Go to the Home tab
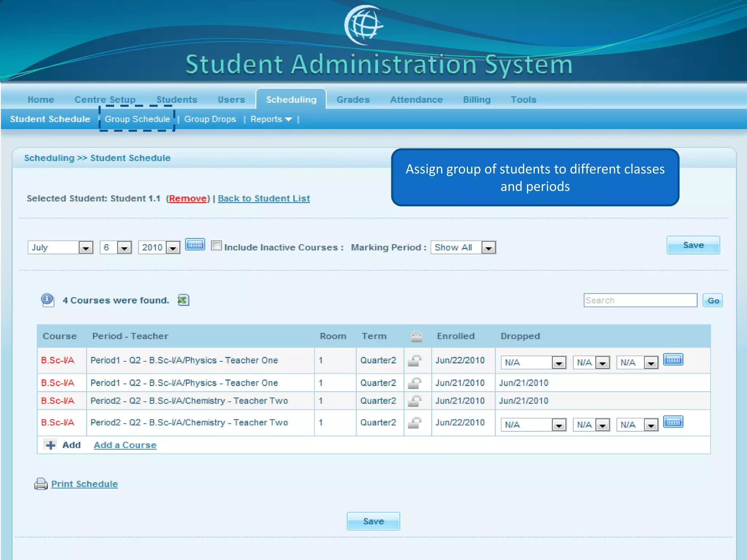 [41, 100]
